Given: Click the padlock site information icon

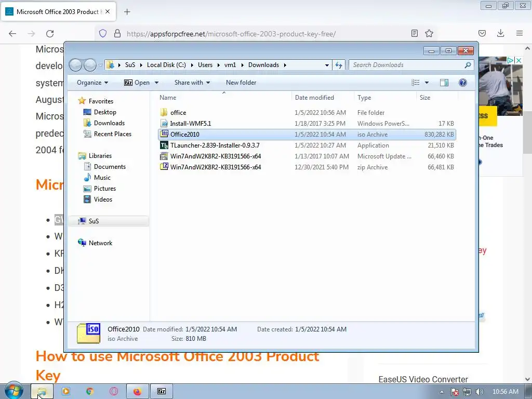Looking at the screenshot, I should coord(117,33).
